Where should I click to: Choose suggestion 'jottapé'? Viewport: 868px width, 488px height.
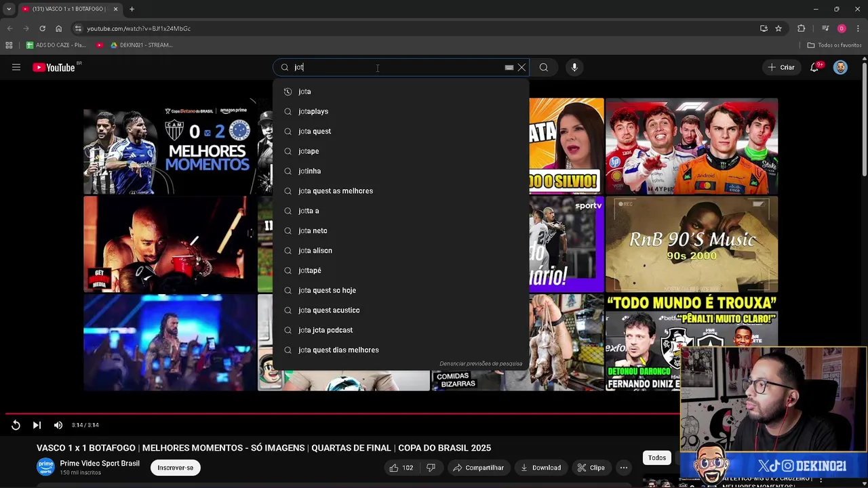pyautogui.click(x=400, y=270)
